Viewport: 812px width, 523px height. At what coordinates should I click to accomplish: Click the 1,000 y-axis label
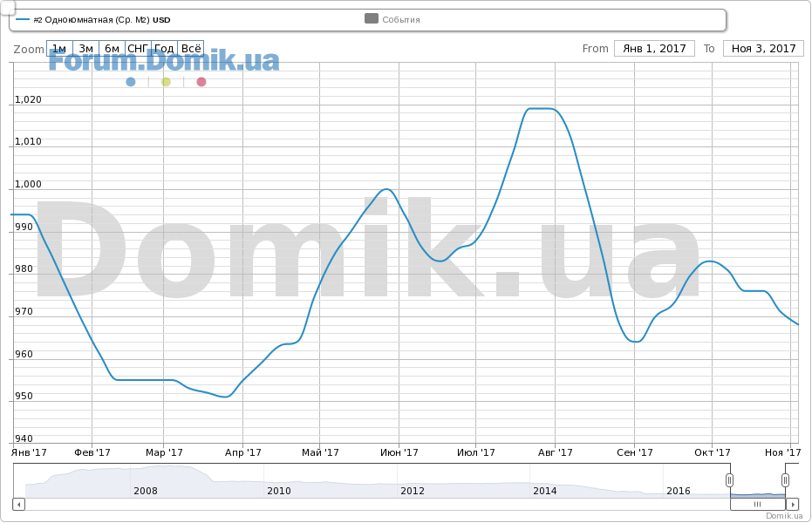(x=28, y=184)
